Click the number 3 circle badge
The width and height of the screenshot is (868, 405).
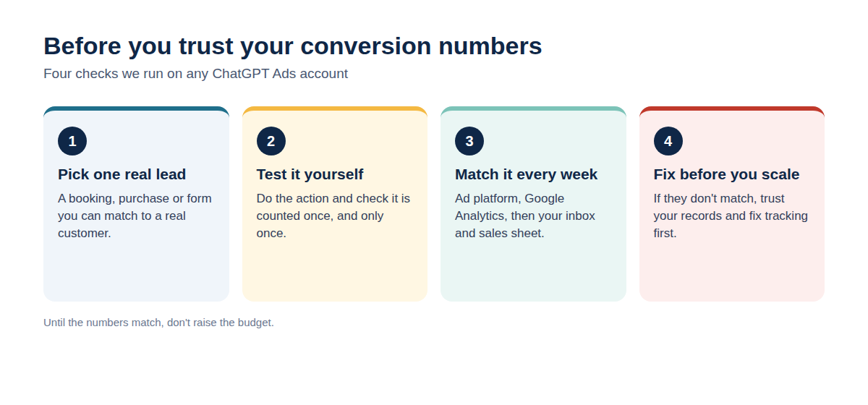coord(469,141)
